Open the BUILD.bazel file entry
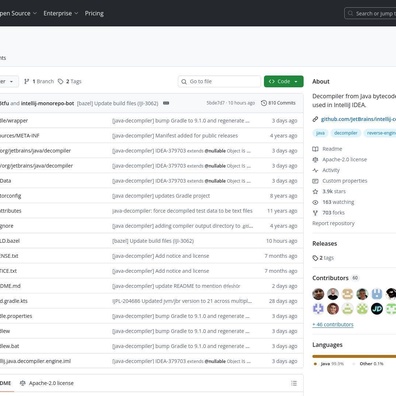 pyautogui.click(x=10, y=241)
